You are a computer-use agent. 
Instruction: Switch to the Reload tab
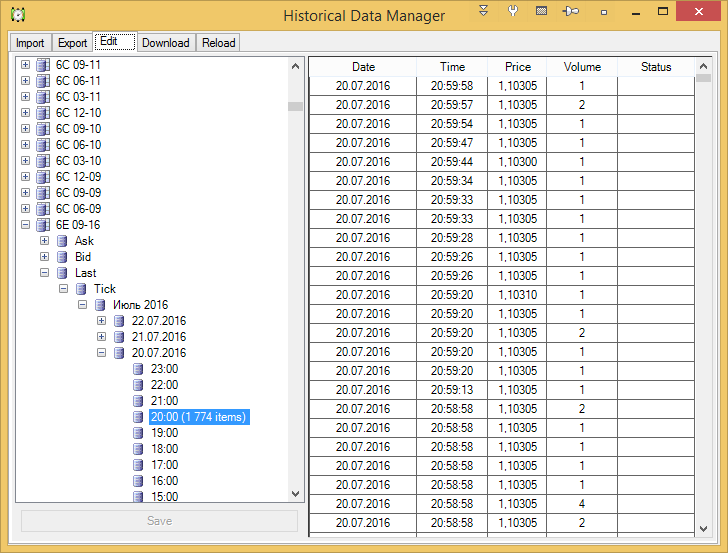click(218, 43)
